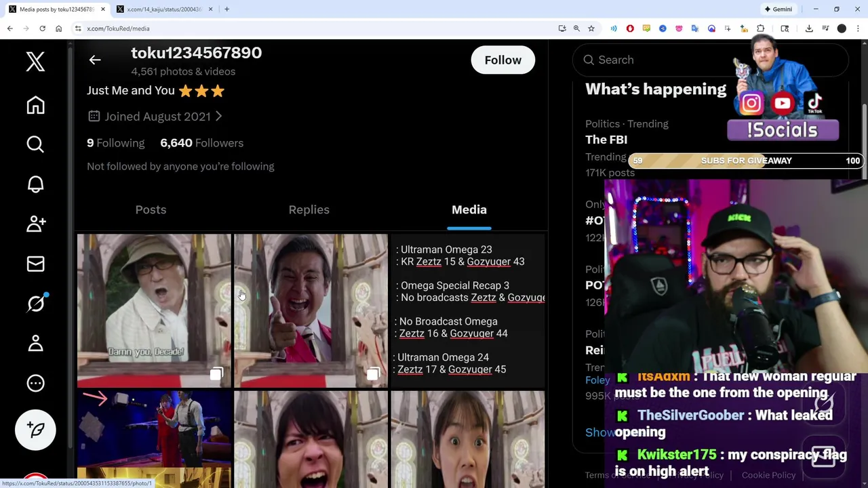This screenshot has width=868, height=488.
Task: Click the address bar URL x.com/TokuRed/media
Action: [x=118, y=28]
